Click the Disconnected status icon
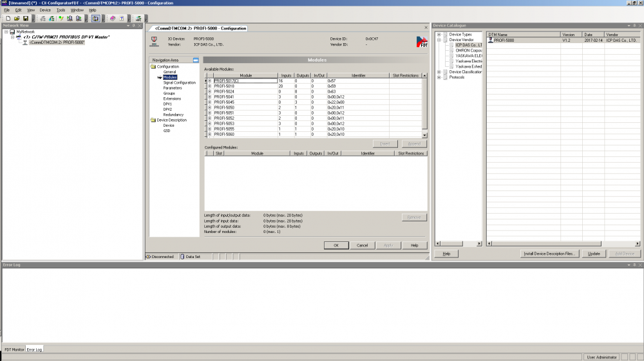Image resolution: width=644 pixels, height=361 pixels. point(148,257)
